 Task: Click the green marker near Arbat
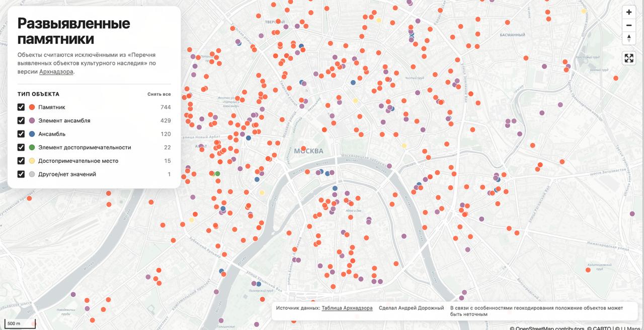point(217,174)
